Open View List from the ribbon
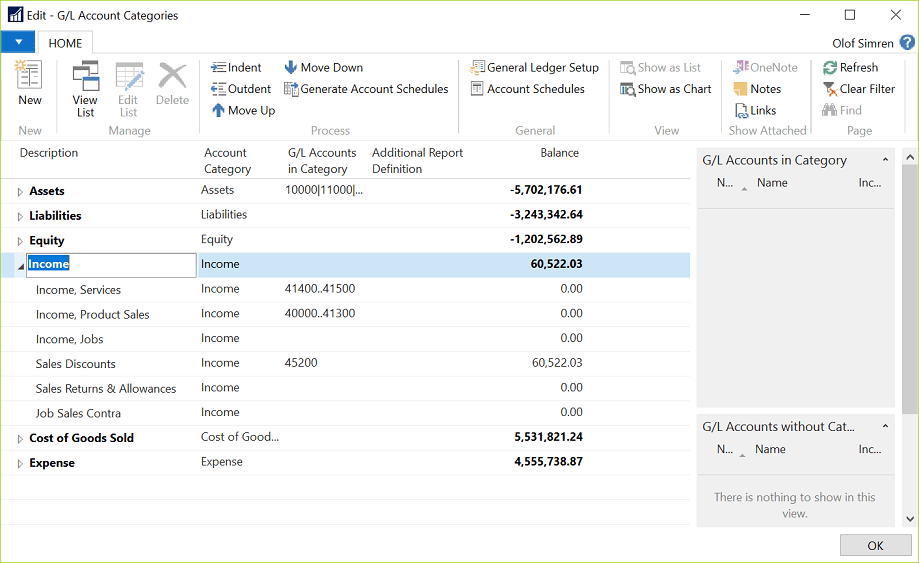The height and width of the screenshot is (563, 919). click(x=85, y=88)
